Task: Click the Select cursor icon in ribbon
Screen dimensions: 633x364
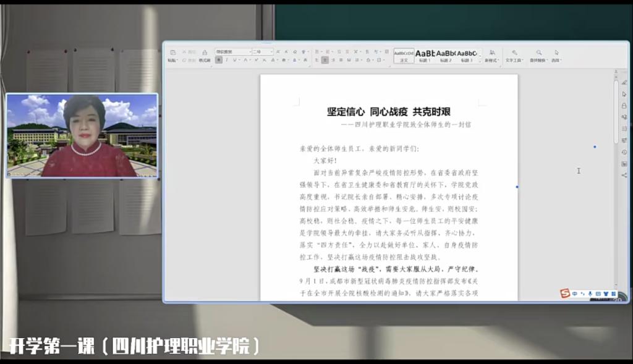Action: [x=556, y=53]
